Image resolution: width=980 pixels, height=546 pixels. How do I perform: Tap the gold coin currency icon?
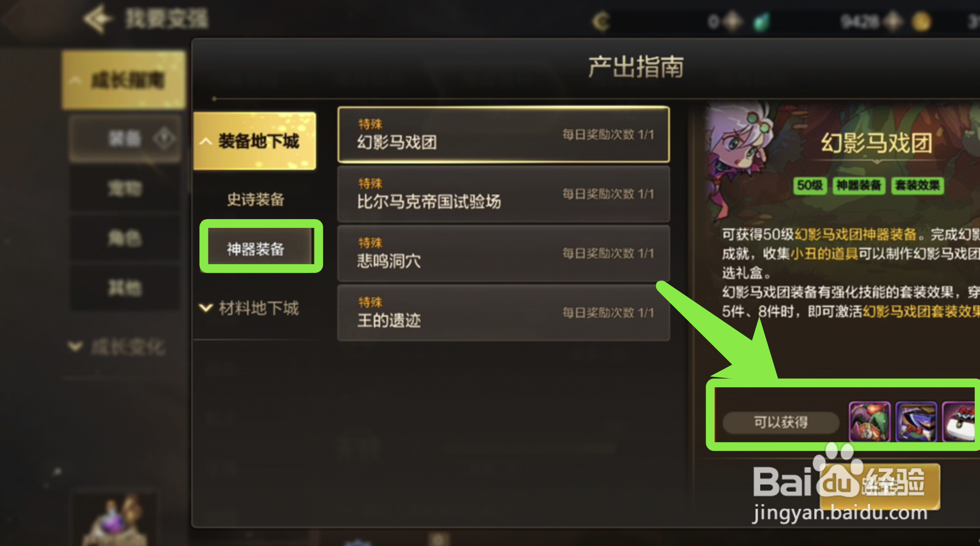tap(921, 22)
